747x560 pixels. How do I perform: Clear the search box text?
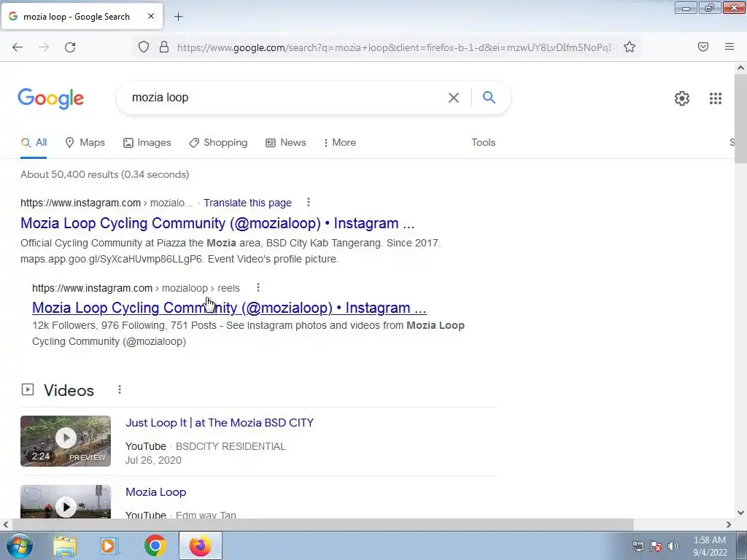point(454,98)
